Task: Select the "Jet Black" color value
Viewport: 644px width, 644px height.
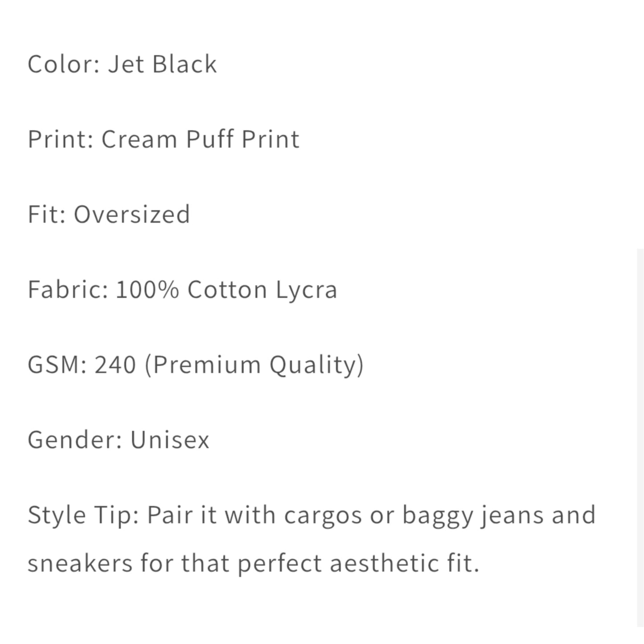Action: [162, 64]
